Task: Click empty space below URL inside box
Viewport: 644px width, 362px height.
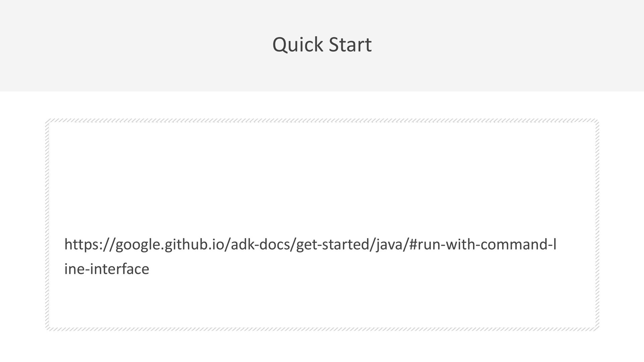Action: pos(322,302)
